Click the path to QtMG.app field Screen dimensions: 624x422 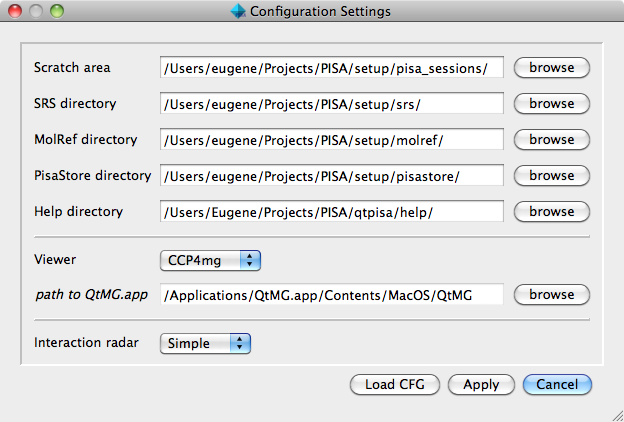pos(331,295)
